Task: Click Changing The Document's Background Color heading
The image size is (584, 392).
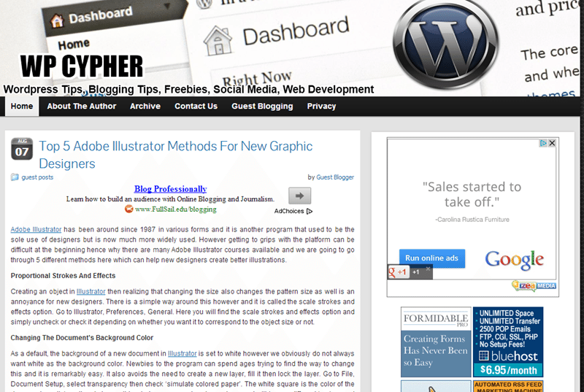Action: tap(82, 338)
